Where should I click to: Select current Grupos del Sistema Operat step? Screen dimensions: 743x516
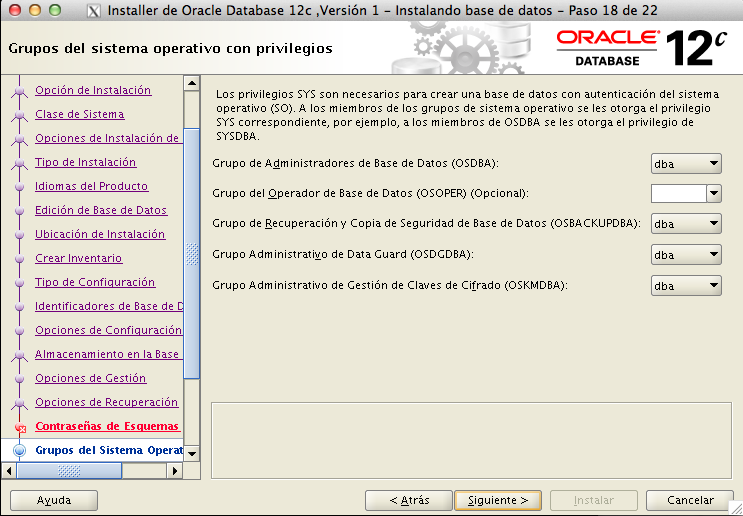point(109,450)
